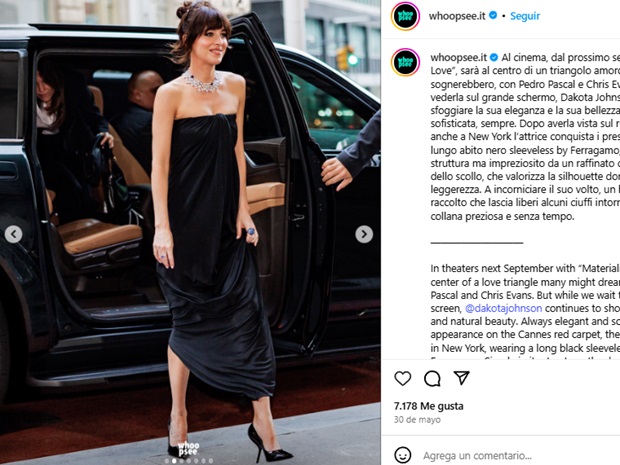Select the carousel pagination dots
The height and width of the screenshot is (465, 620).
(x=189, y=461)
